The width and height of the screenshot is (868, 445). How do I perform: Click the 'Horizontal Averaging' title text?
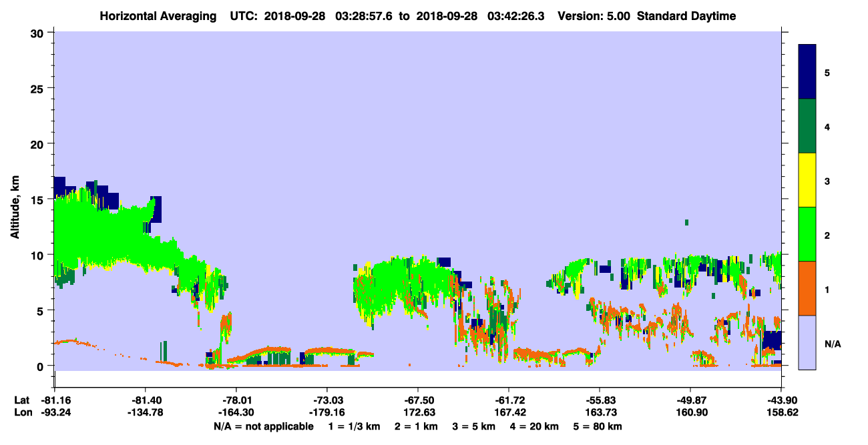tap(158, 16)
